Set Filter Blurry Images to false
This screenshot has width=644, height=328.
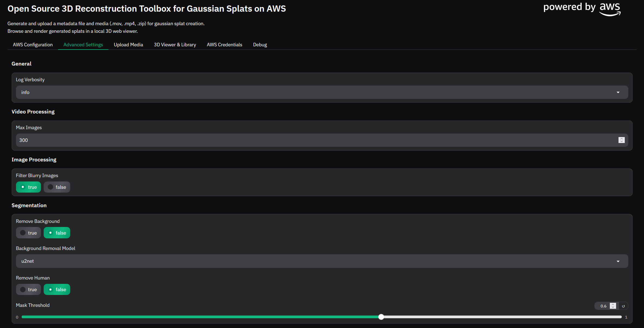pyautogui.click(x=57, y=187)
